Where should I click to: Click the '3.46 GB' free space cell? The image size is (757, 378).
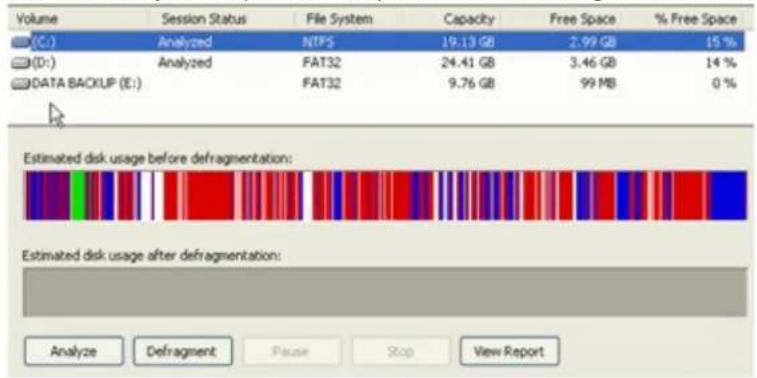pyautogui.click(x=592, y=63)
